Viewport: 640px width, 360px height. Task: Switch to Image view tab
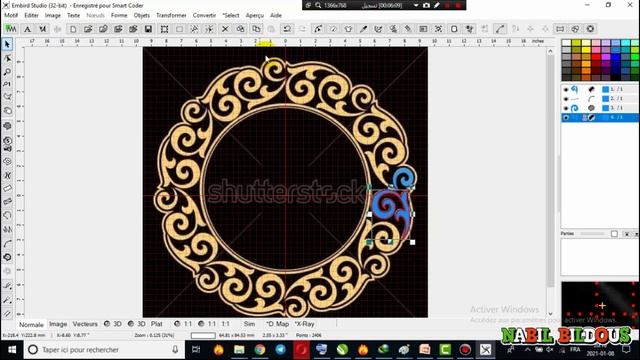pyautogui.click(x=58, y=324)
